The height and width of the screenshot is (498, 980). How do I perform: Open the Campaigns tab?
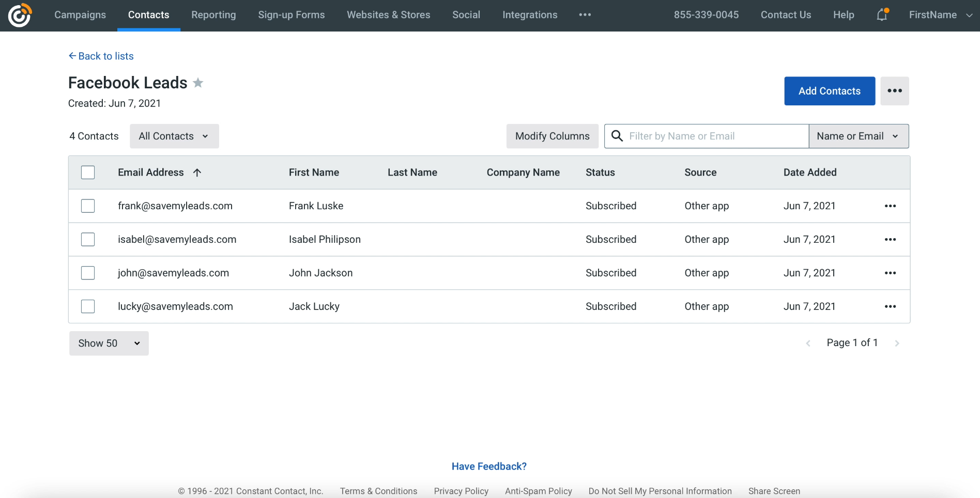tap(80, 15)
